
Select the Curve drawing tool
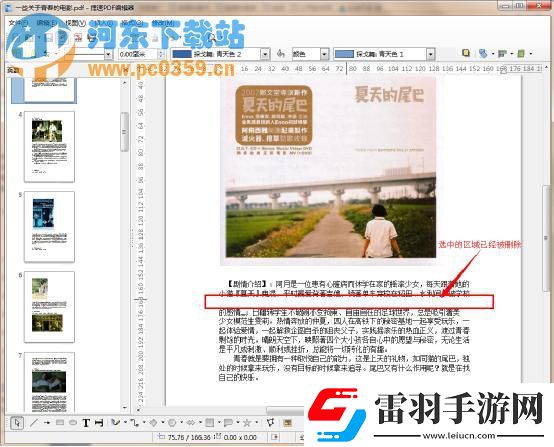[115, 422]
